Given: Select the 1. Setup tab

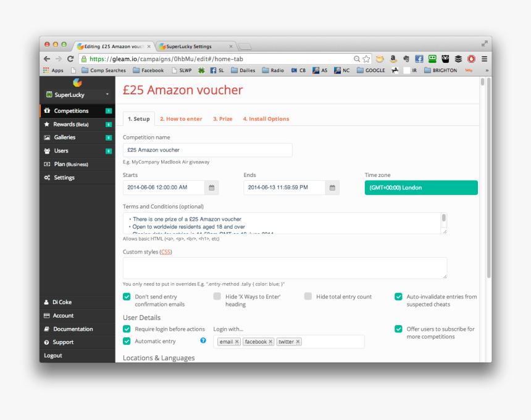Looking at the screenshot, I should [x=139, y=119].
